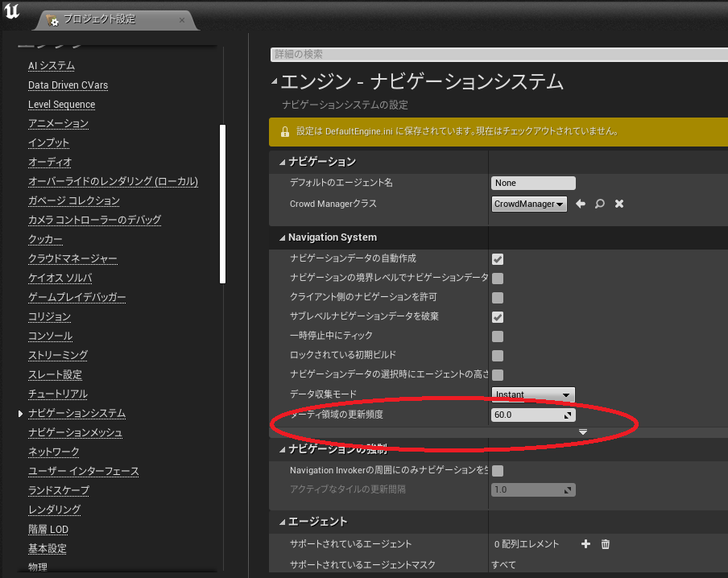Click the arrow icon to use selected asset
This screenshot has width=728, height=578.
[x=580, y=204]
